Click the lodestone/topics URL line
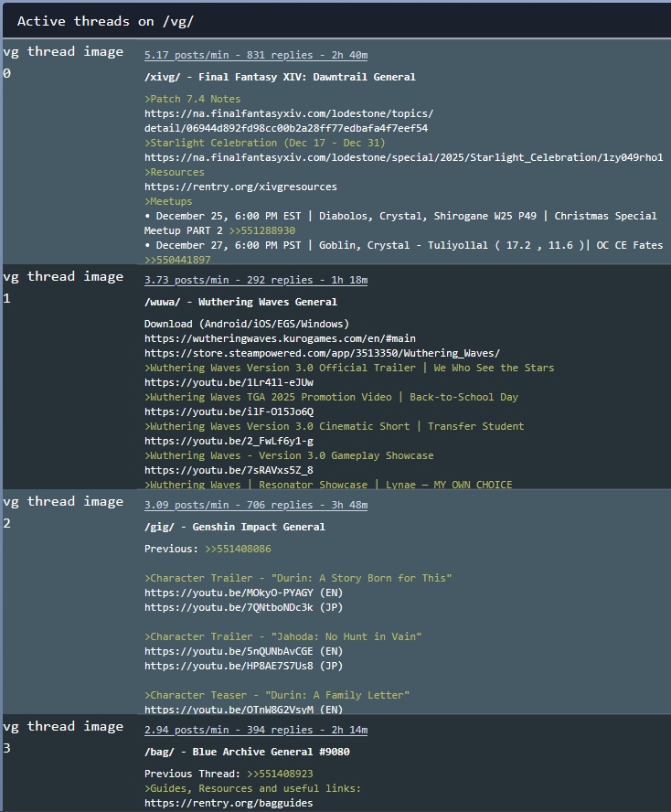This screenshot has width=671, height=812. click(x=289, y=113)
